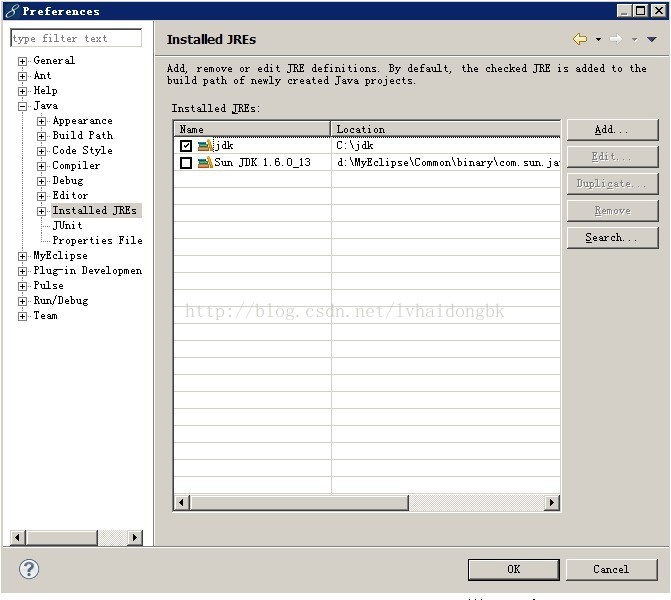This screenshot has width=671, height=600.
Task: Click the Add... button
Action: 612,130
